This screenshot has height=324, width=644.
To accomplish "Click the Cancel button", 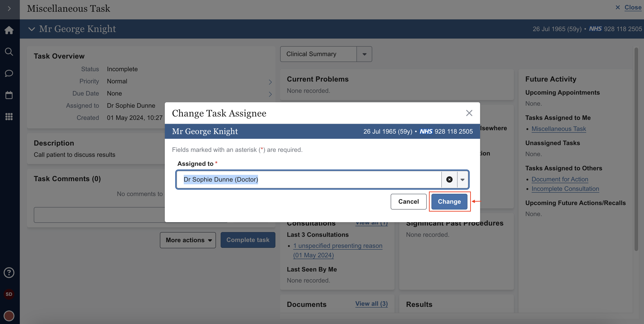I will [x=408, y=201].
